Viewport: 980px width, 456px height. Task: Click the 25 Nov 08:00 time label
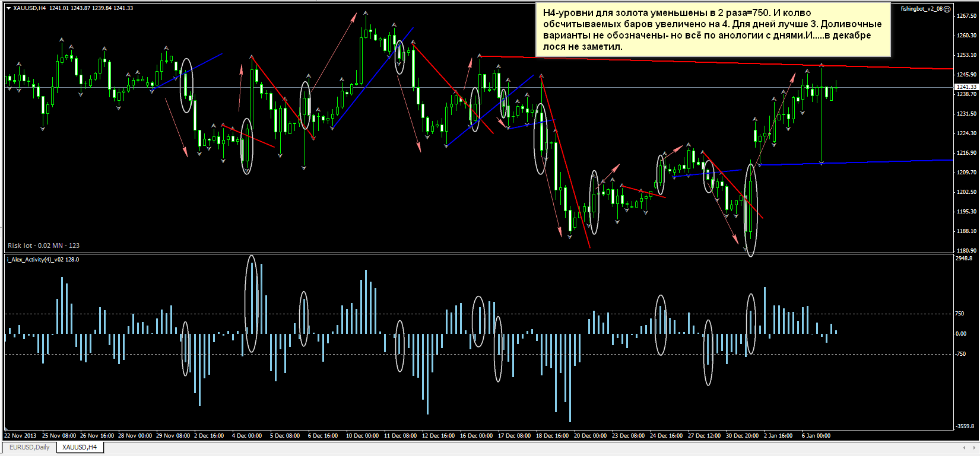pyautogui.click(x=59, y=436)
